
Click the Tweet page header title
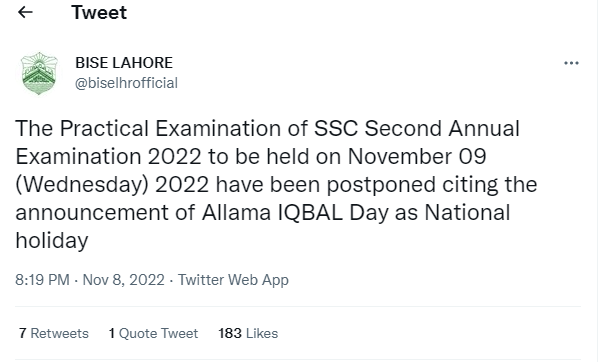99,12
